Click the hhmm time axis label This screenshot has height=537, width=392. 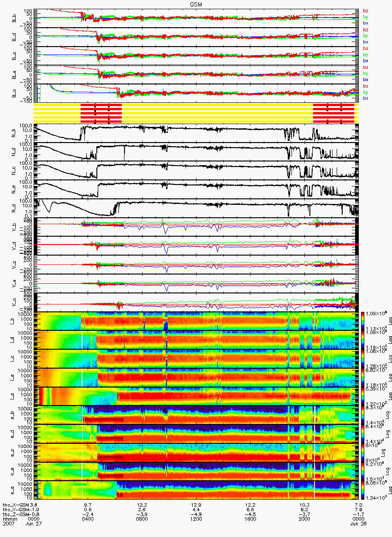(x=10, y=519)
